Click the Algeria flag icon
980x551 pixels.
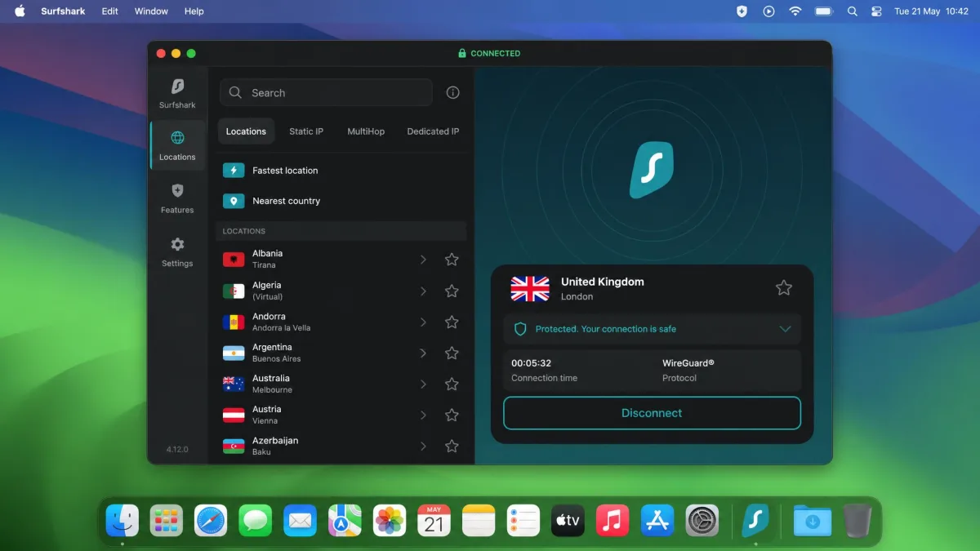[234, 291]
